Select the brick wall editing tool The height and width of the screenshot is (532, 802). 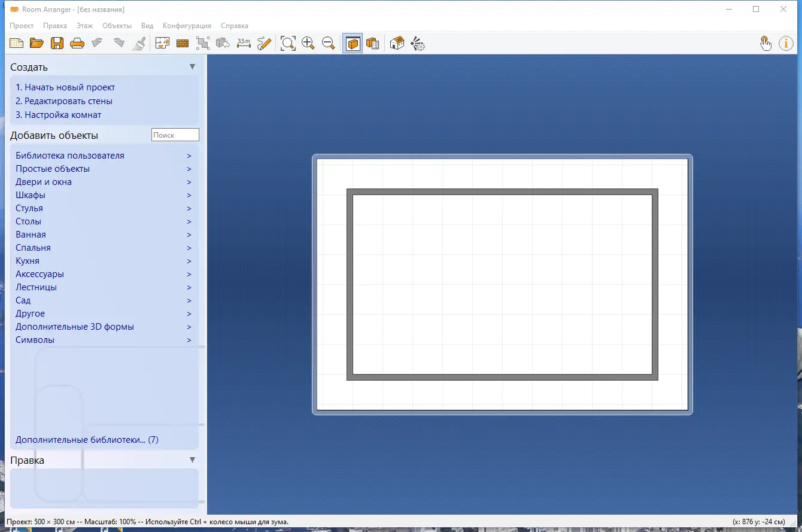click(183, 43)
